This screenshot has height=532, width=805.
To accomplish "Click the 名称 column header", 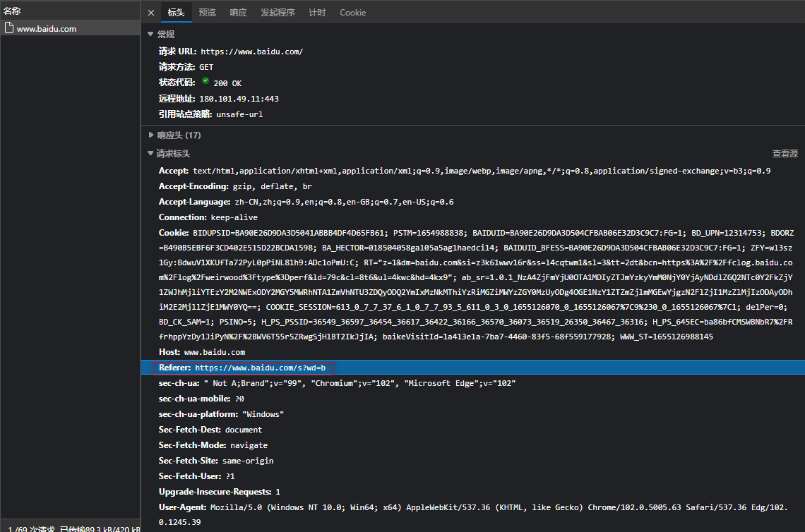I will pos(12,11).
